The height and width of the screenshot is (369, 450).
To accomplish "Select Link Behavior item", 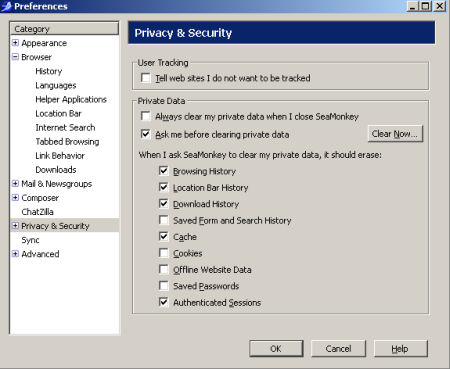I will (x=60, y=155).
